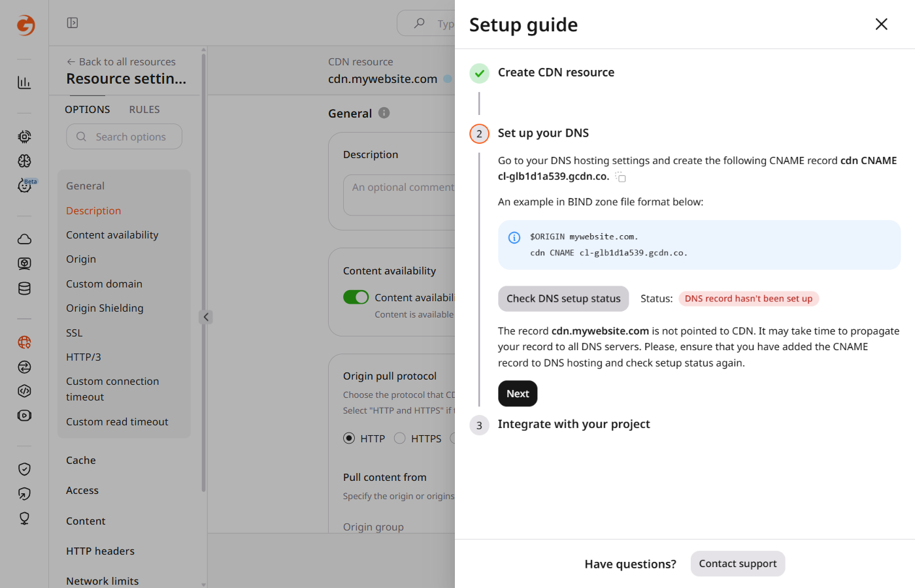The height and width of the screenshot is (588, 915).
Task: Expand the Content options section
Action: [86, 521]
